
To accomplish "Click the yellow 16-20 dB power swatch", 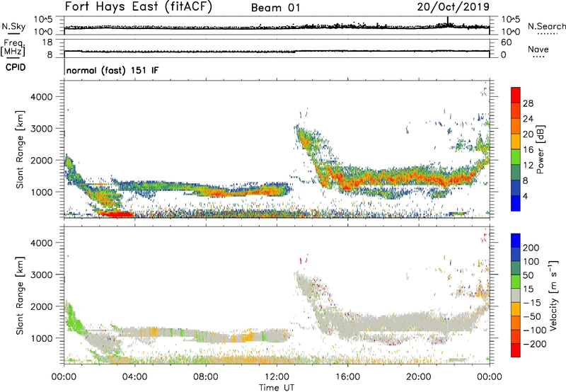I will pyautogui.click(x=516, y=142).
